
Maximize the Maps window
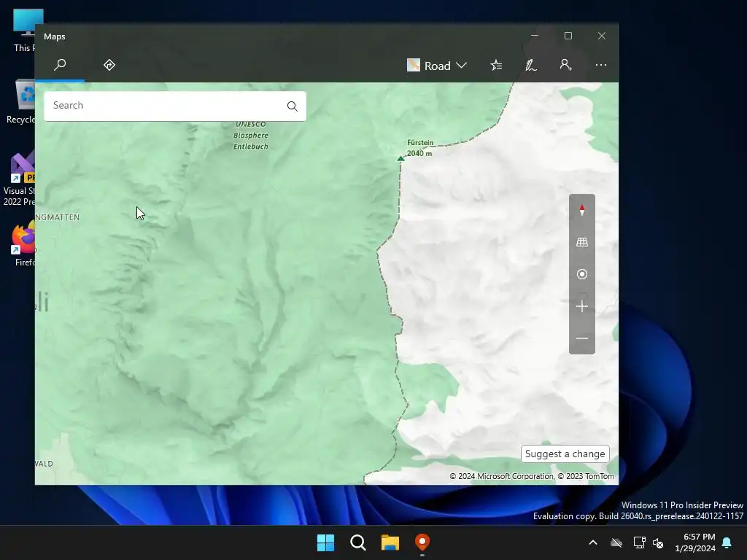(568, 36)
